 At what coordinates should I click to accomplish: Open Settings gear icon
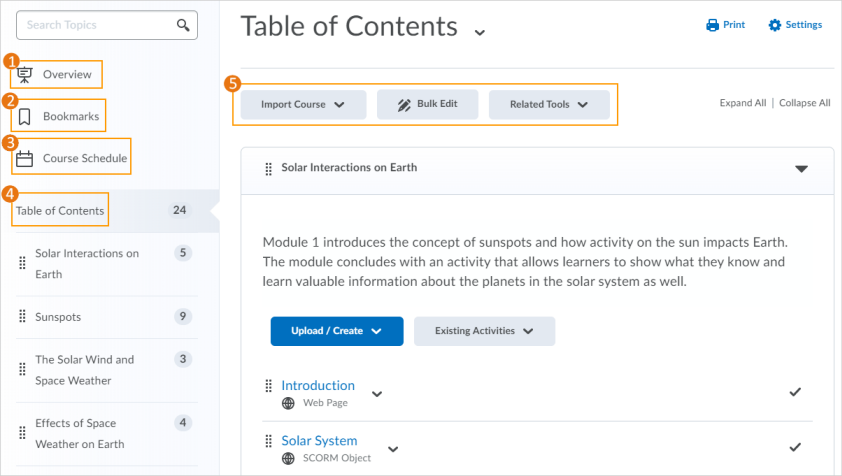774,25
